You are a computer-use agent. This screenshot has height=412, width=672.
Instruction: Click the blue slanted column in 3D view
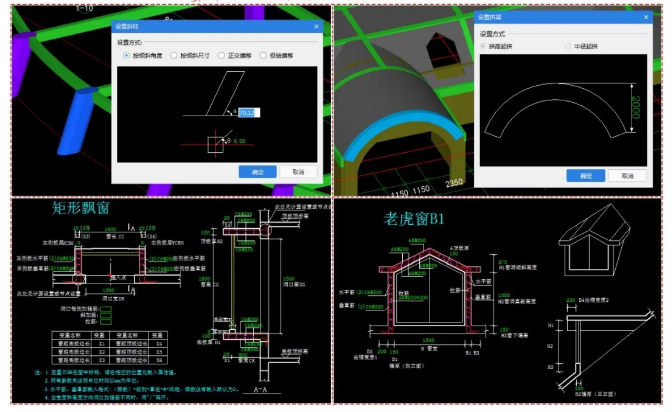76,121
